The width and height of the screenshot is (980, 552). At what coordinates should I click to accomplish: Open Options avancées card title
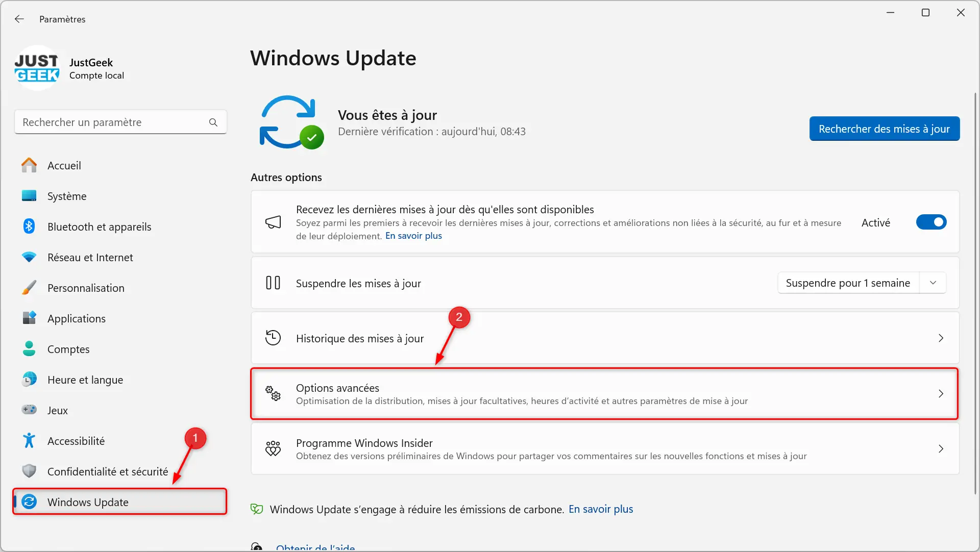pyautogui.click(x=337, y=388)
